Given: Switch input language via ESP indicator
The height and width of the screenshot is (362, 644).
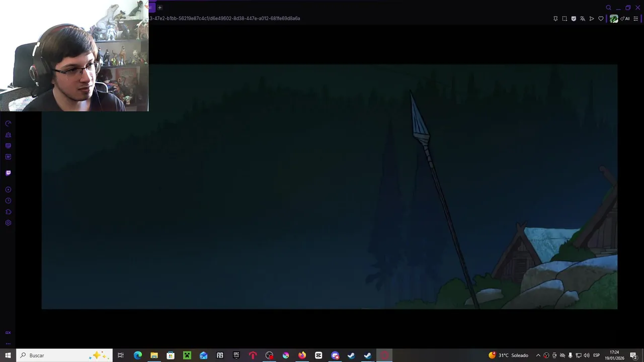Looking at the screenshot, I should coord(597,355).
